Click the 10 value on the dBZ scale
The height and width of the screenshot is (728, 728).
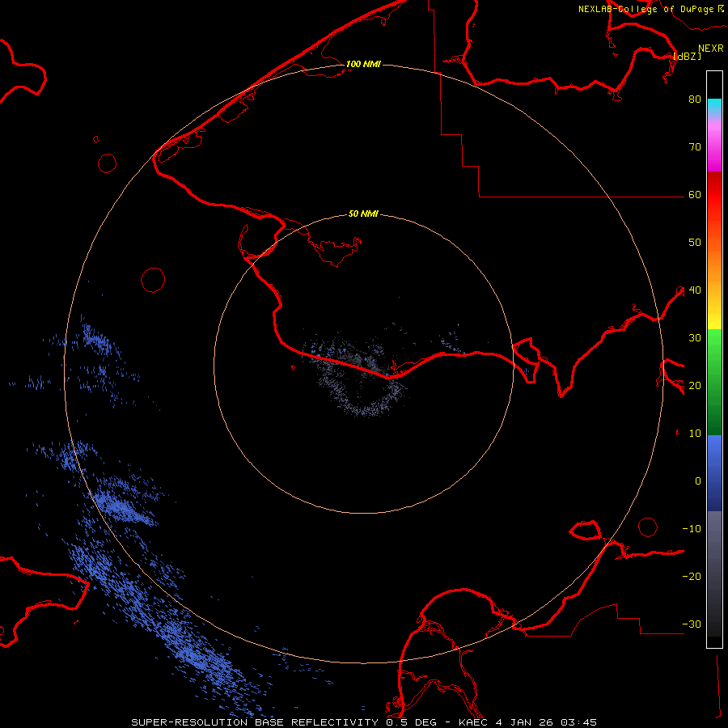click(x=695, y=434)
